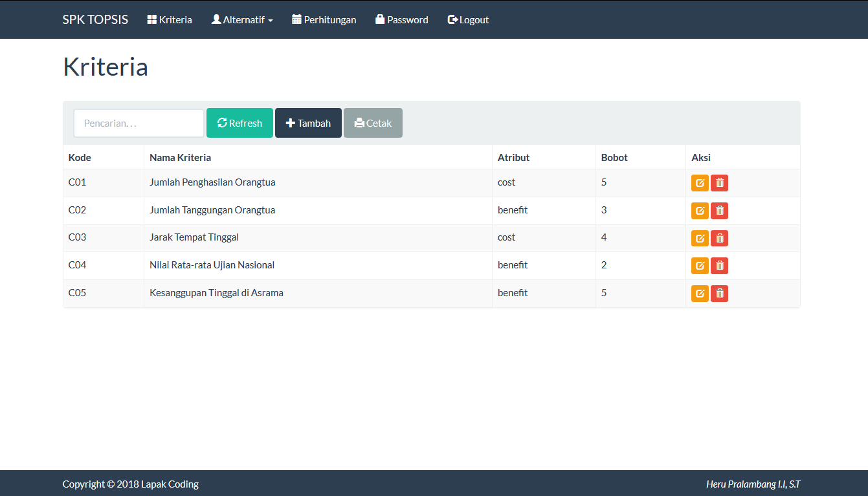Viewport: 868px width, 496px height.
Task: Edit Jumlah Tanggungan Orangtua criteria
Action: 700,211
